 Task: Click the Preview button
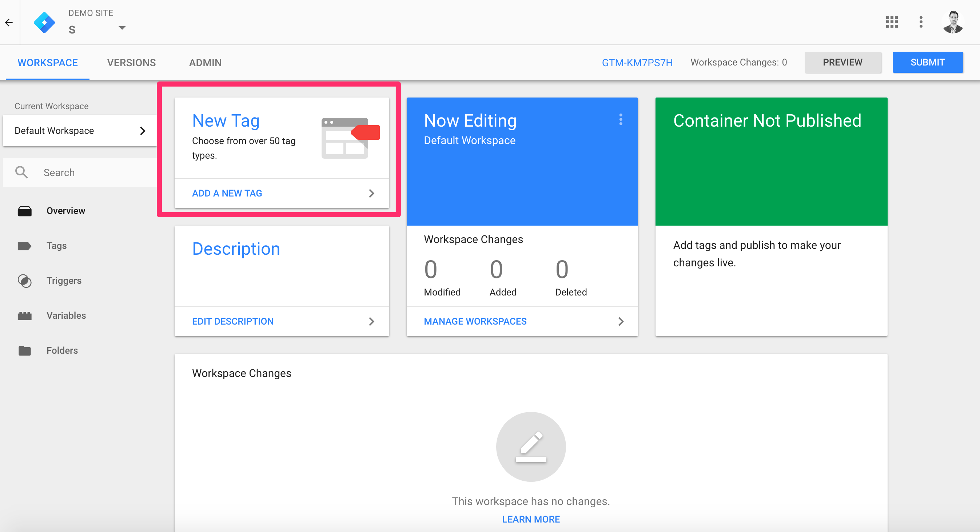point(842,62)
